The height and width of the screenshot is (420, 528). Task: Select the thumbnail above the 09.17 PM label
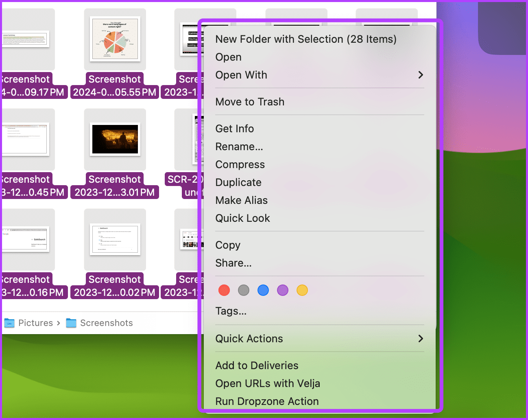click(25, 39)
